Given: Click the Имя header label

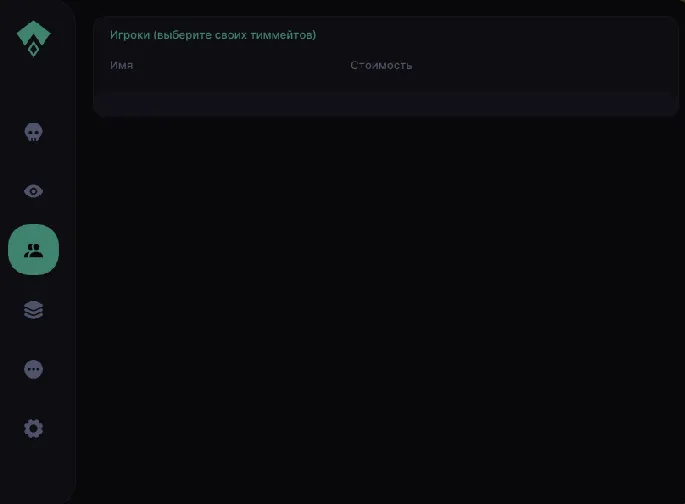Looking at the screenshot, I should (121, 65).
